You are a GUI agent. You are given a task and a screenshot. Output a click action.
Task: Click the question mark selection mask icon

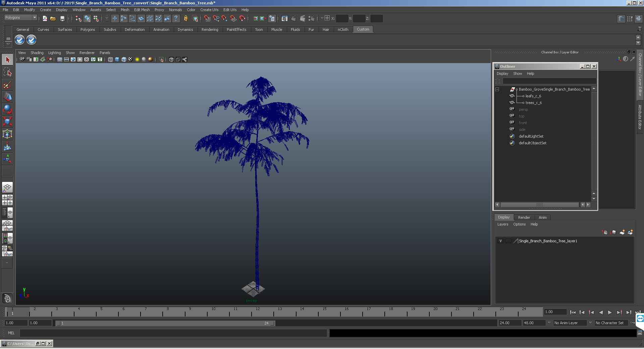(176, 18)
